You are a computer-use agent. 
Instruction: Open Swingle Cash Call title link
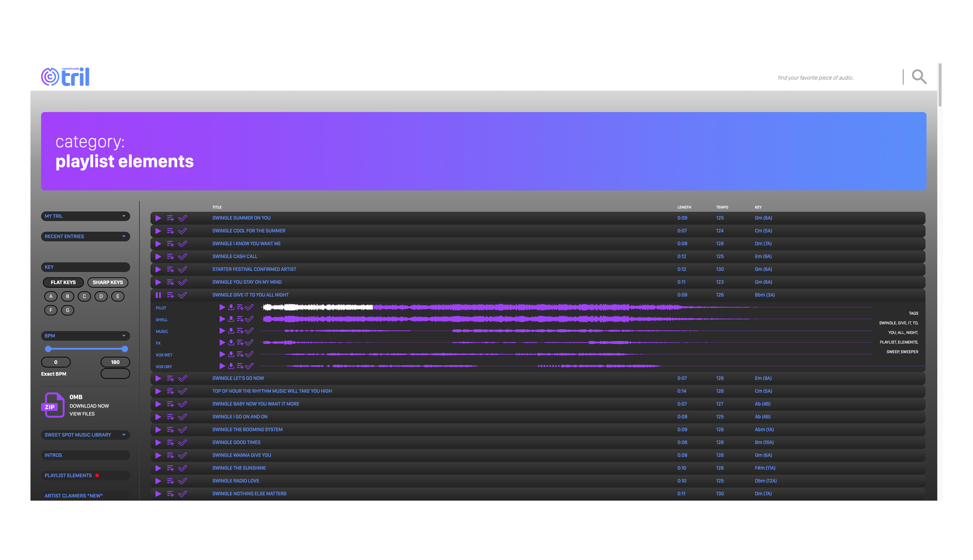click(235, 256)
